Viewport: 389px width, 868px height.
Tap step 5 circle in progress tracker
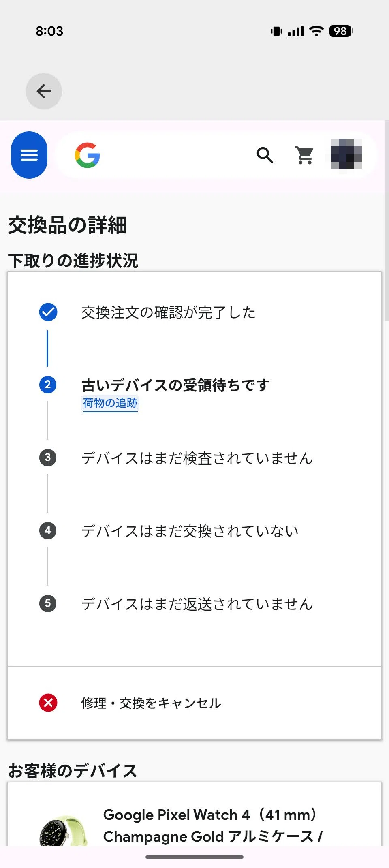(x=48, y=603)
